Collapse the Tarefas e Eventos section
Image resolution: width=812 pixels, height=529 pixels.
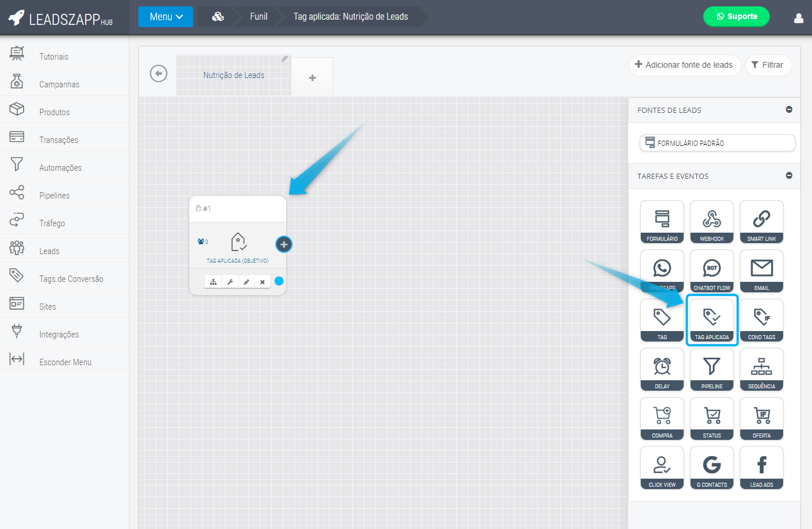tap(789, 176)
